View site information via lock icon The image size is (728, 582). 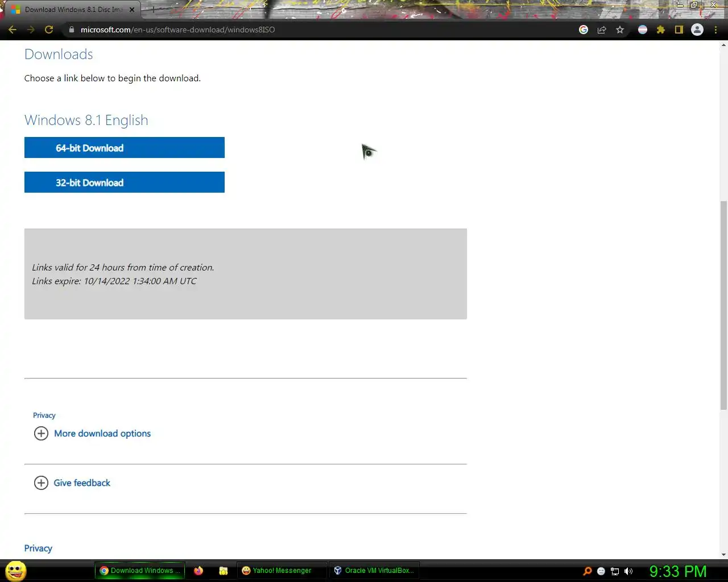[72, 30]
